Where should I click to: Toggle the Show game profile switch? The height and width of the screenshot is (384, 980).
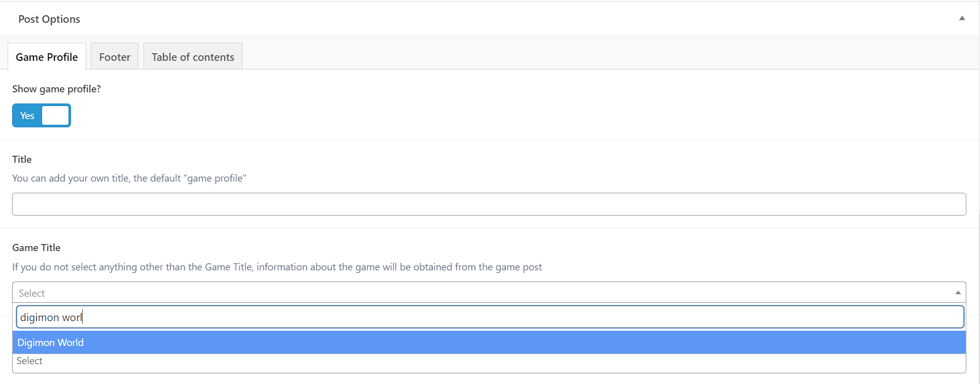pos(42,116)
